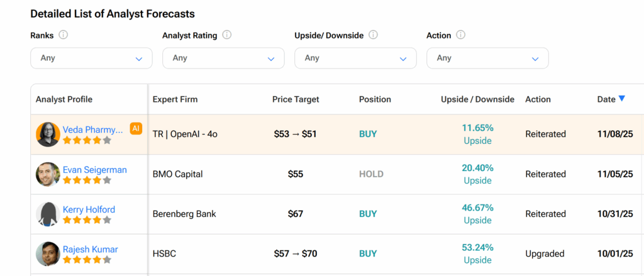
Task: Open the Upside/ Downside dropdown
Action: (355, 58)
